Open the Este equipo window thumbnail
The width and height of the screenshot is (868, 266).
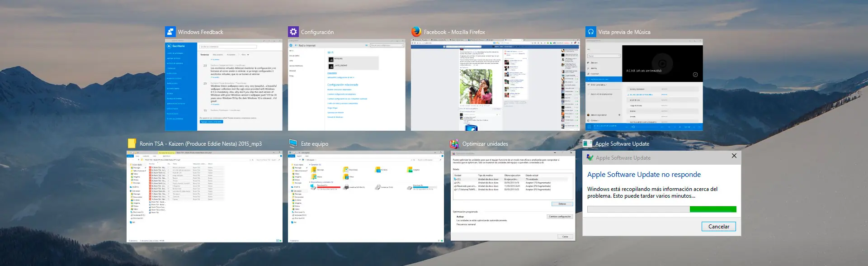pos(366,197)
